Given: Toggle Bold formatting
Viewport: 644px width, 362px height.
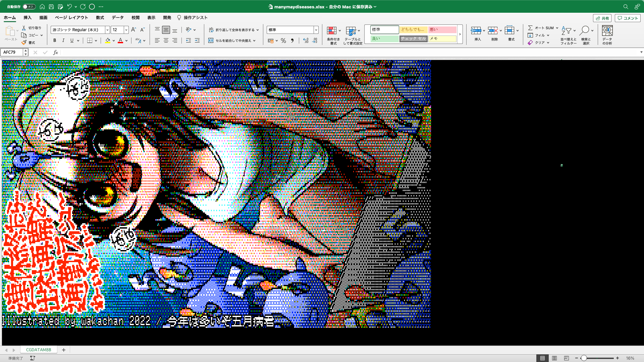Looking at the screenshot, I should tap(55, 41).
